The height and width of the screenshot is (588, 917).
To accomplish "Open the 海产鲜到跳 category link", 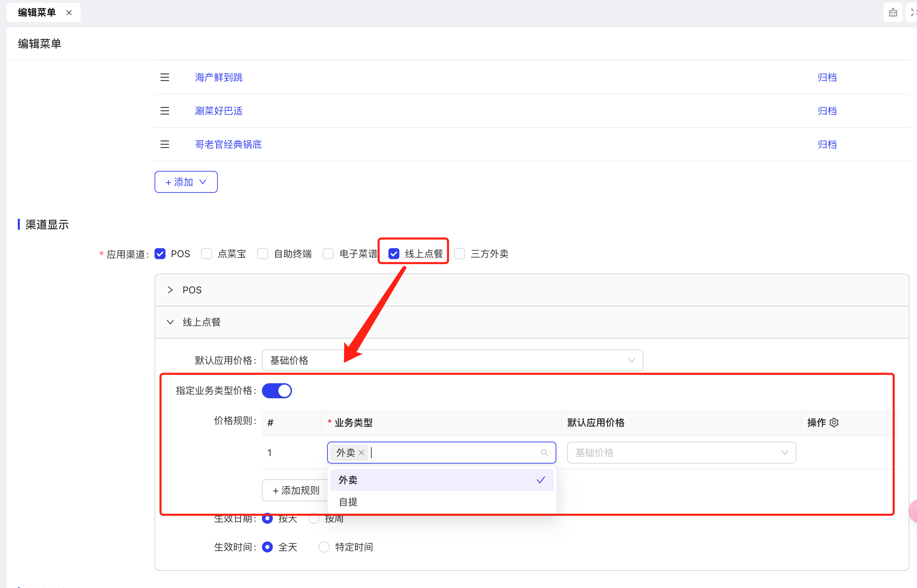I will click(219, 78).
